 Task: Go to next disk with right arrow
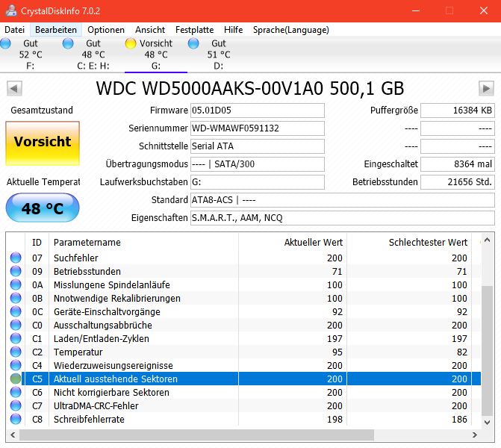coord(486,88)
